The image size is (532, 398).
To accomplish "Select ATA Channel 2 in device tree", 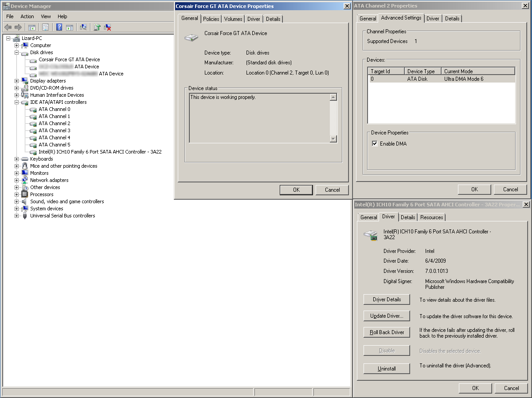I will point(55,123).
